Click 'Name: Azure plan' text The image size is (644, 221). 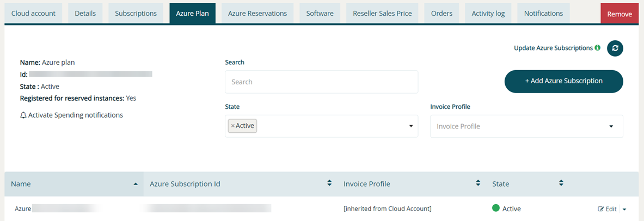(47, 63)
